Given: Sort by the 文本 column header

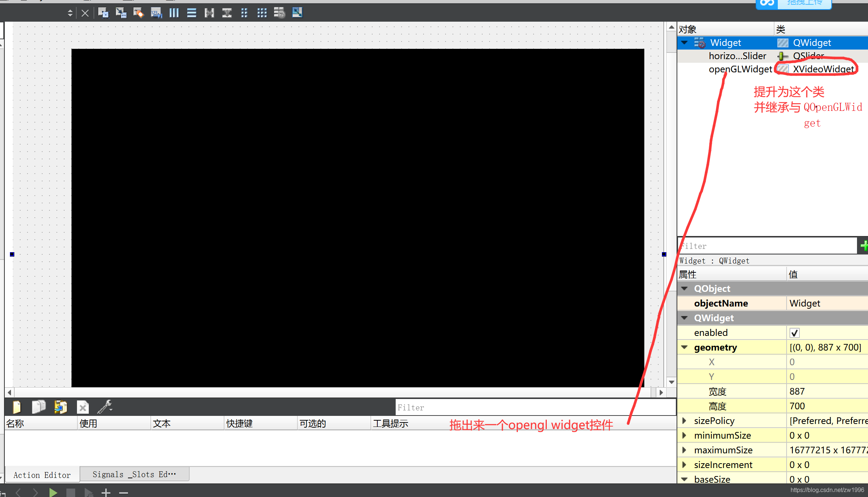Looking at the screenshot, I should pos(187,423).
